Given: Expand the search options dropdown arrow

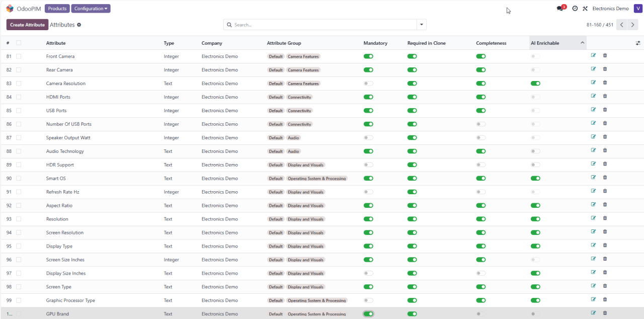Looking at the screenshot, I should pyautogui.click(x=422, y=25).
